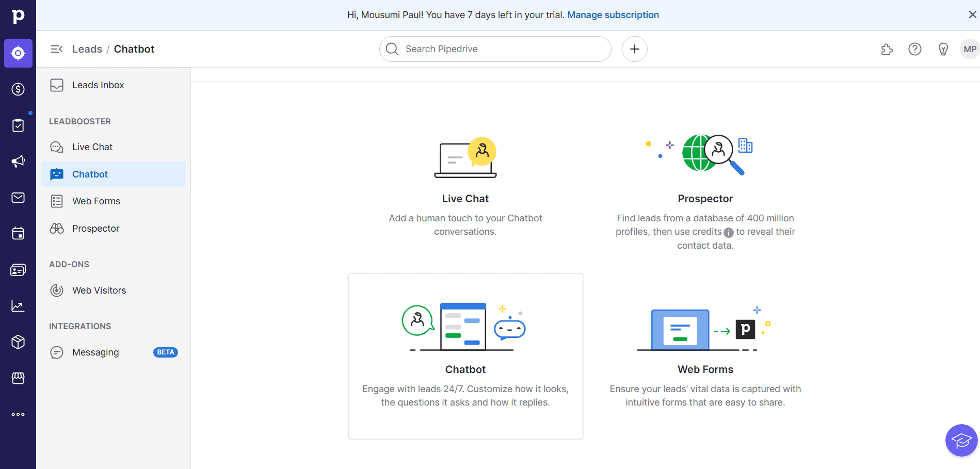This screenshot has width=980, height=469.
Task: Select Web Forms in the sidebar
Action: click(x=96, y=201)
